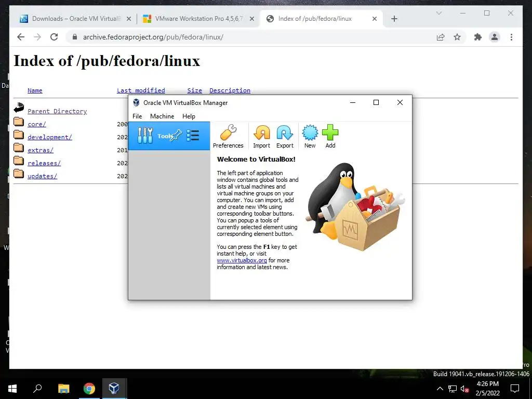Click the folder icon next to core/

(x=19, y=122)
